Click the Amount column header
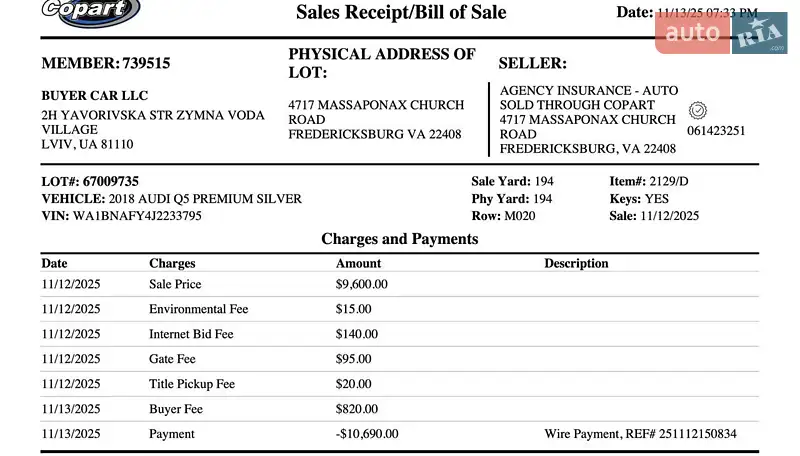This screenshot has width=800, height=456. pos(358,263)
